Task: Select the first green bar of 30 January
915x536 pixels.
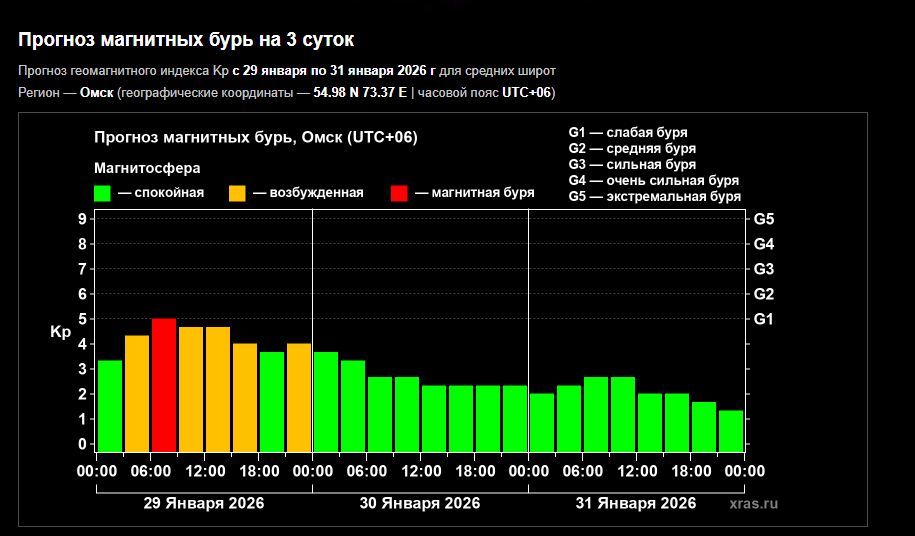Action: point(326,402)
